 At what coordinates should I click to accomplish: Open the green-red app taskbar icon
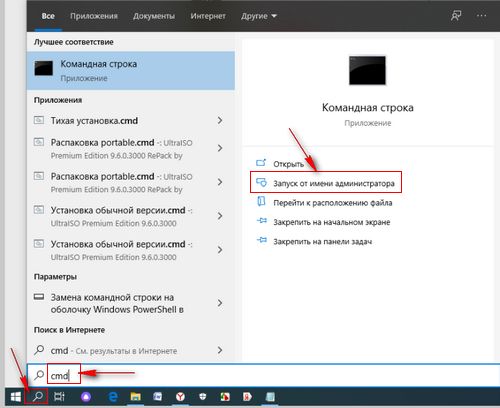pyautogui.click(x=225, y=396)
